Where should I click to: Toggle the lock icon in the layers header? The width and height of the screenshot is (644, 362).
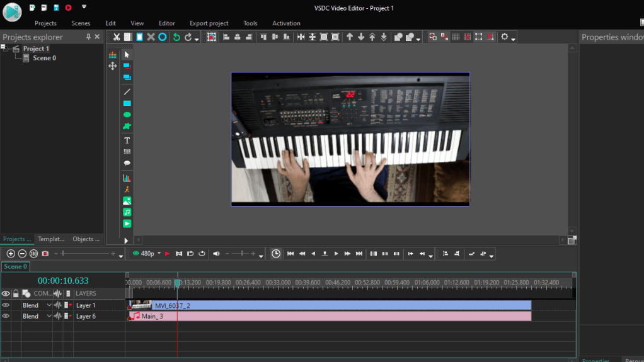pyautogui.click(x=16, y=293)
